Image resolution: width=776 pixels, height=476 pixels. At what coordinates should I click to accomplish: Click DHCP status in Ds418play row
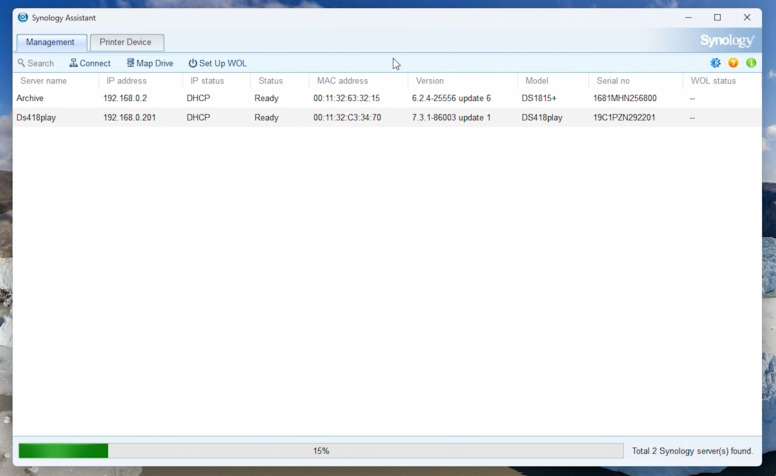(x=198, y=118)
